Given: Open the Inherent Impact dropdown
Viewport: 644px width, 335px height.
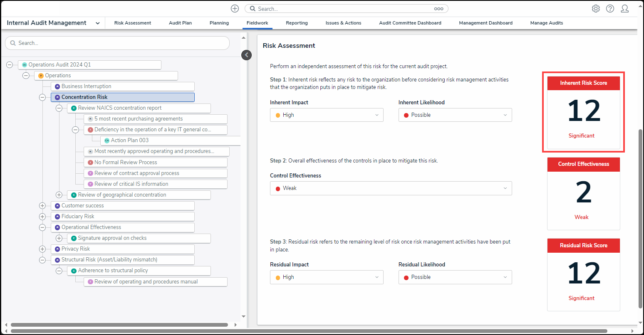Looking at the screenshot, I should pos(327,115).
